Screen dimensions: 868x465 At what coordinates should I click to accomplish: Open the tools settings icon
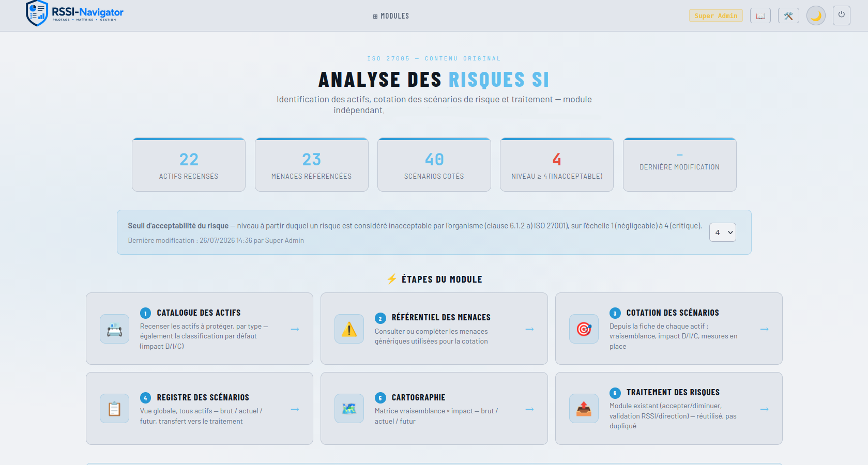(x=788, y=16)
